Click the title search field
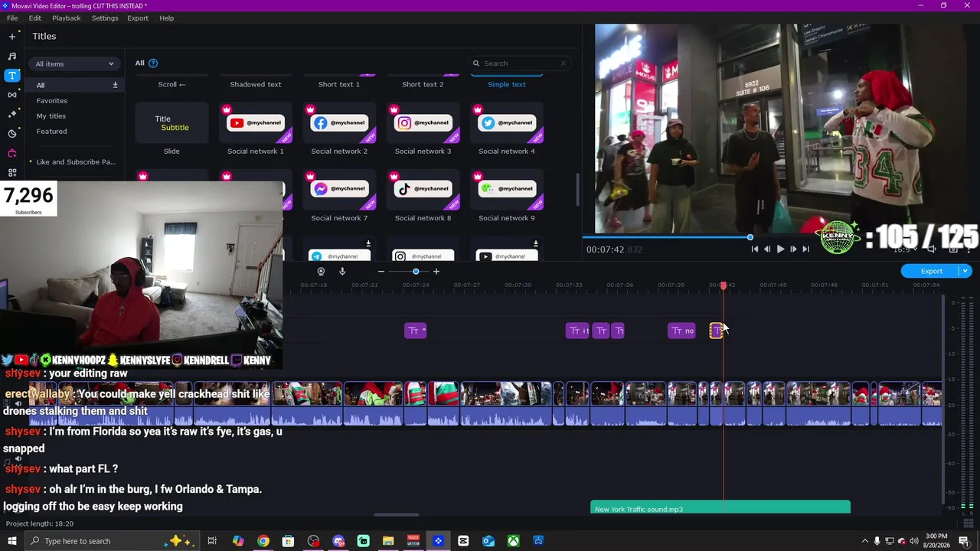The height and width of the screenshot is (551, 980). pyautogui.click(x=520, y=64)
